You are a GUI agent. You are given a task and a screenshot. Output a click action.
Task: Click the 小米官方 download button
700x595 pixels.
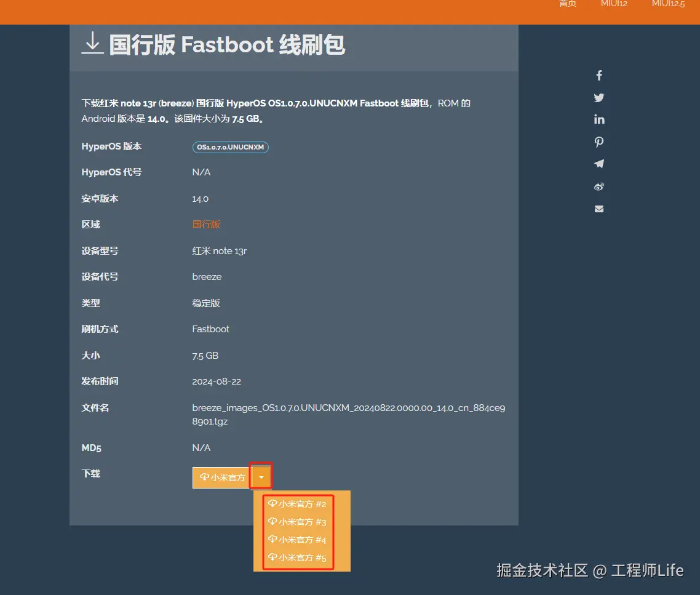[x=222, y=477]
